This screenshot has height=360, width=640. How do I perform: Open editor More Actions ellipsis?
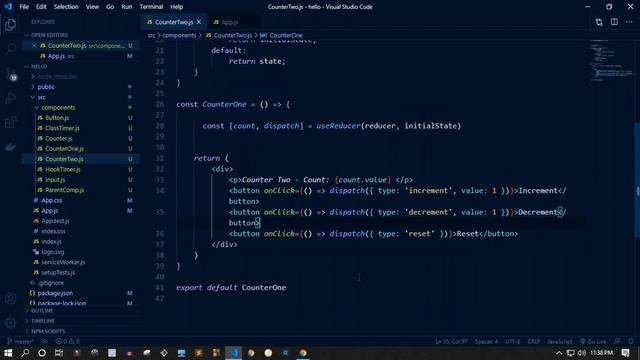629,22
